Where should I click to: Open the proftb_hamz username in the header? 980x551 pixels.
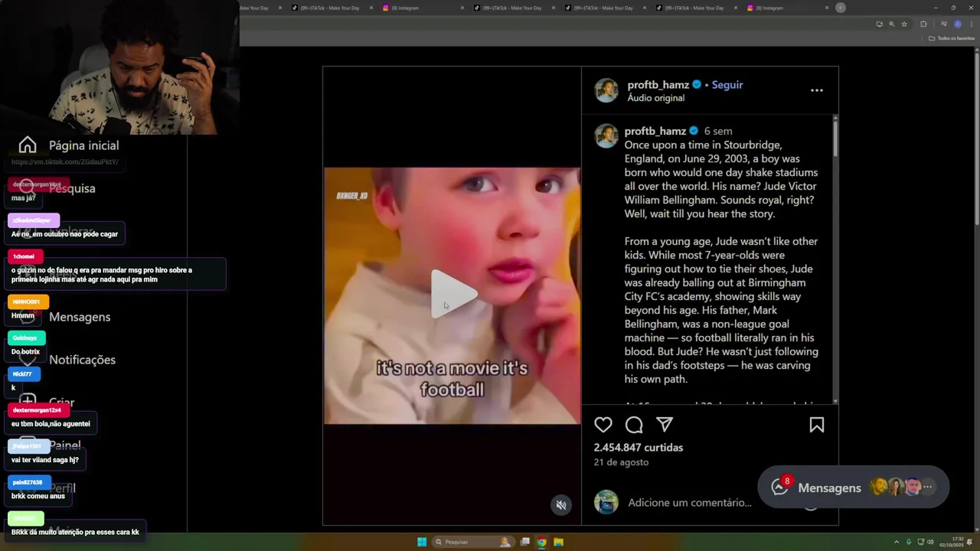658,85
